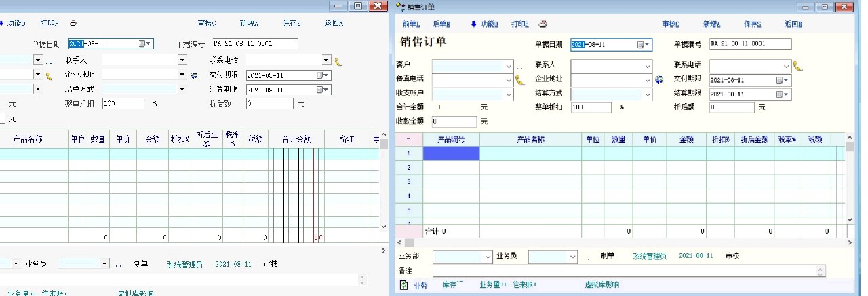Click 审核C in the right window toolbar
The image size is (868, 296).
(x=671, y=24)
